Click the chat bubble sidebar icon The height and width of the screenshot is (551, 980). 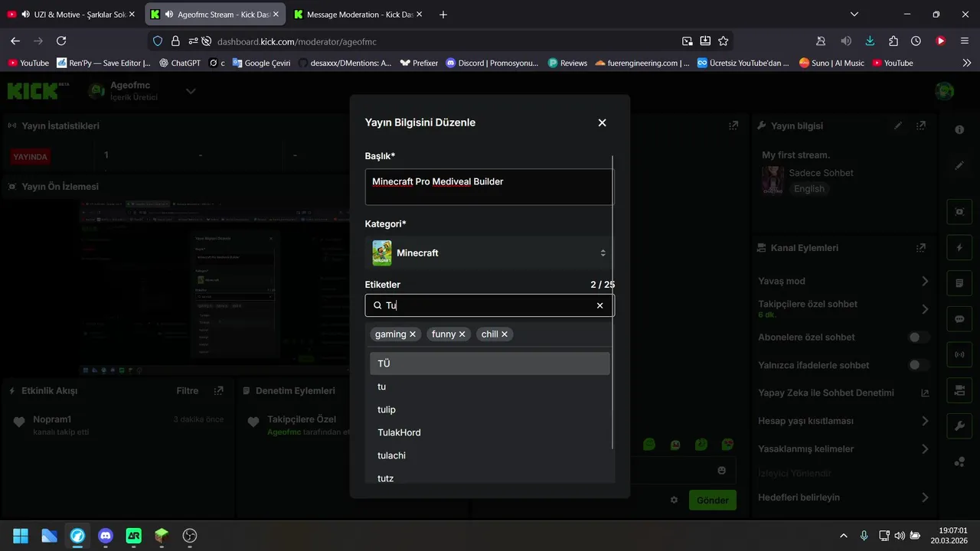(x=959, y=319)
